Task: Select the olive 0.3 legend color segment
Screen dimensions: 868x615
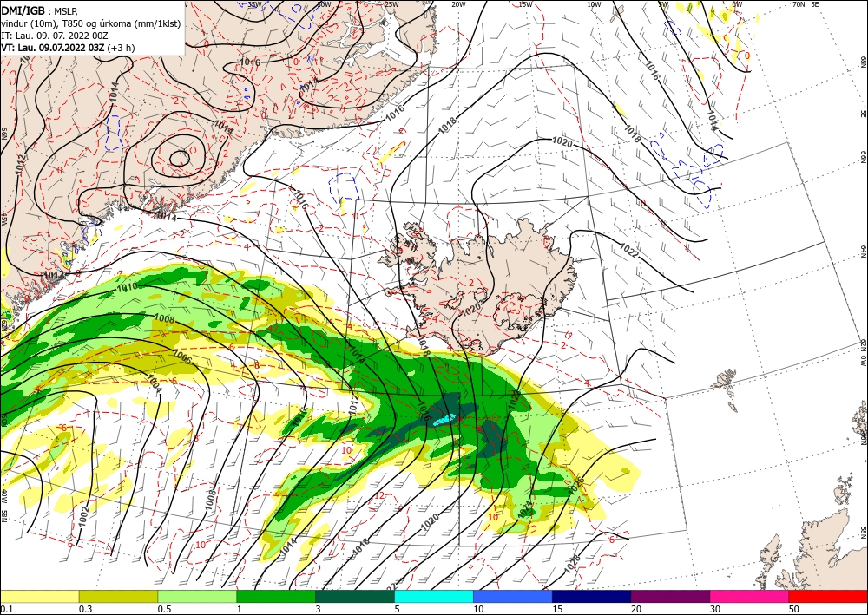Action: 118,596
